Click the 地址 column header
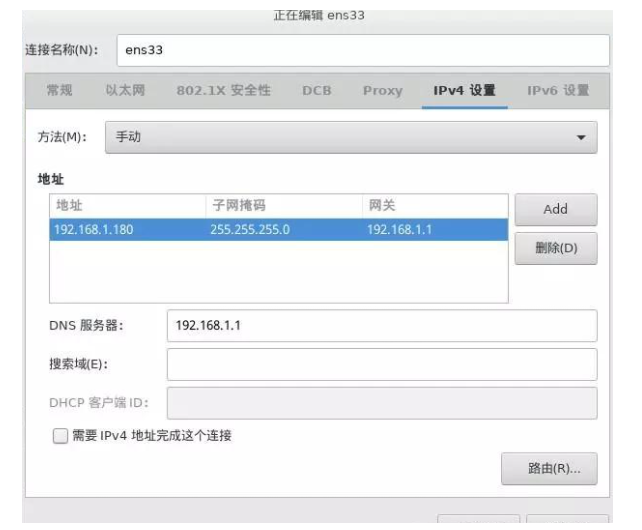Screen dimensions: 642x530 (x=127, y=206)
